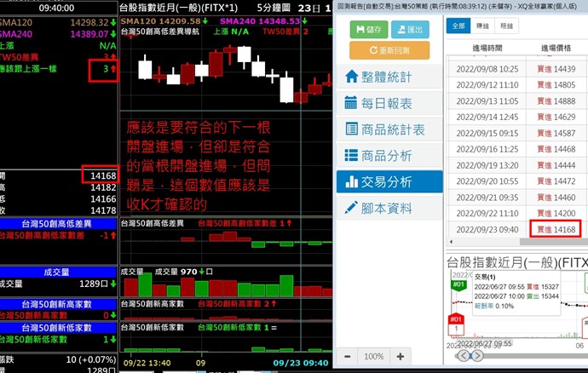588x373 pixels.
Task: Re-run the backtest with 重新回測
Action: click(389, 50)
